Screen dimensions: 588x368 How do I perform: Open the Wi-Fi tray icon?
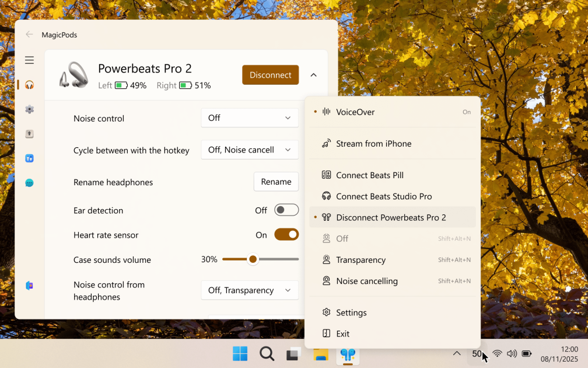click(x=497, y=353)
